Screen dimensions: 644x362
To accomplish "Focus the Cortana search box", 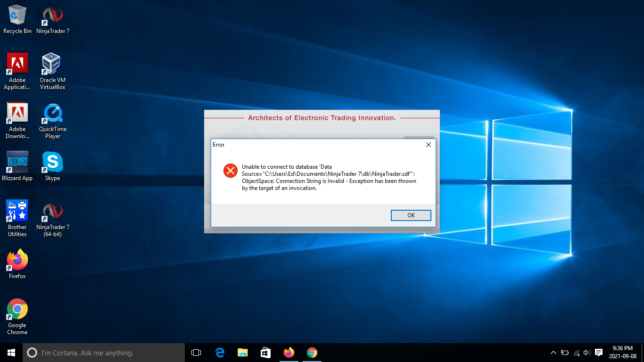I will 104,353.
